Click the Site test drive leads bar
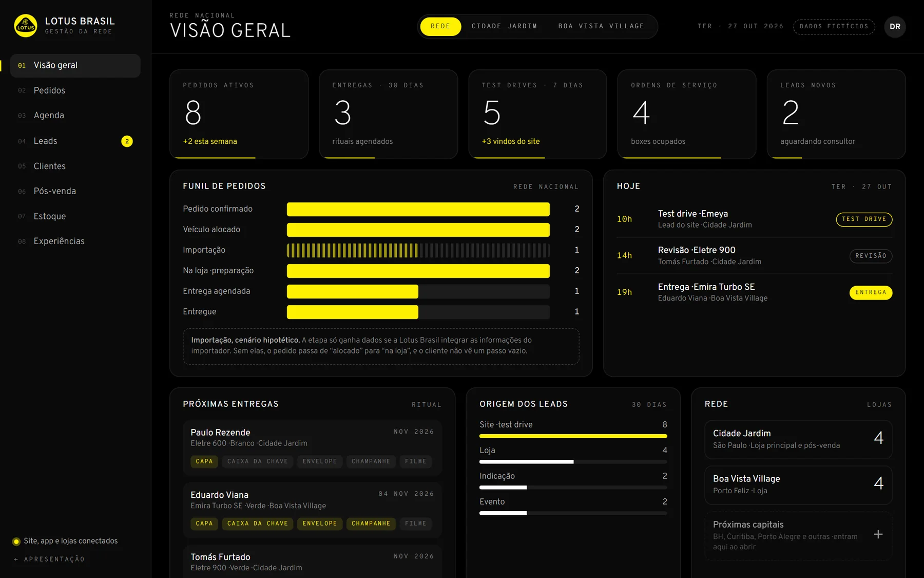 tap(573, 436)
